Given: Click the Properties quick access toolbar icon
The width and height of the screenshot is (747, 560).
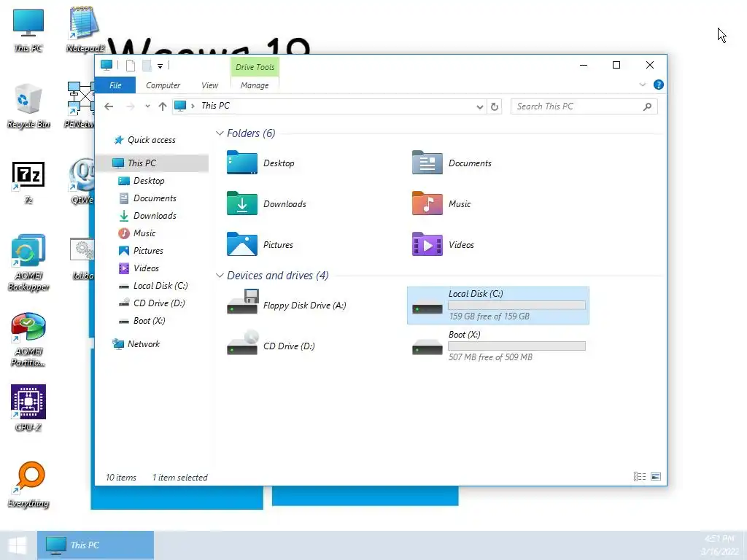Looking at the screenshot, I should click(130, 66).
